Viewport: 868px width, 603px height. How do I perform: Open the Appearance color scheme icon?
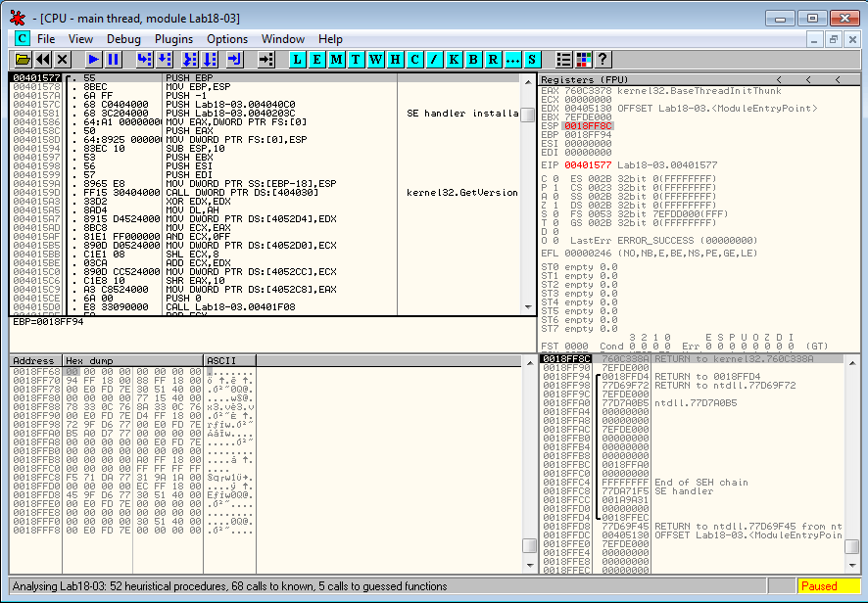pyautogui.click(x=583, y=60)
